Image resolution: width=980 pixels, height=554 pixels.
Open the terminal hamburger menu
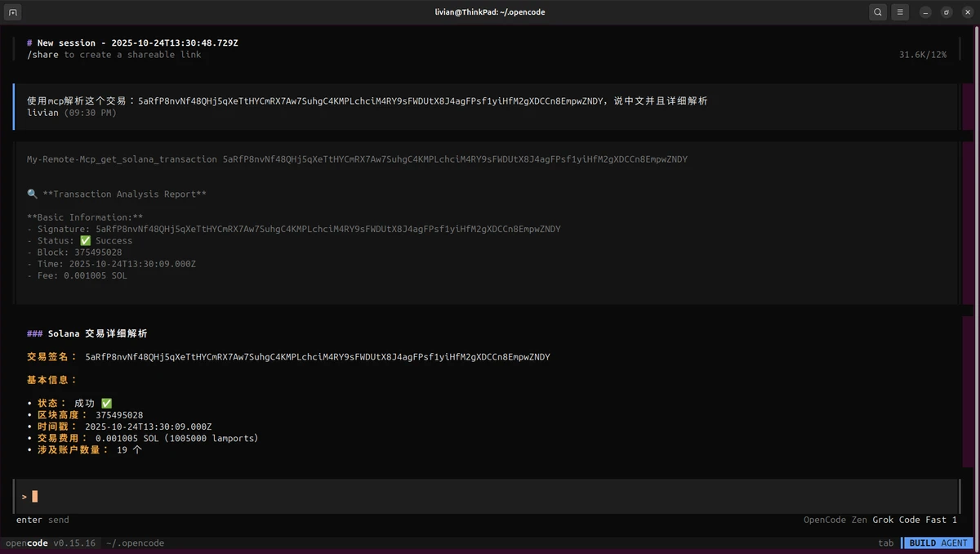click(x=899, y=12)
